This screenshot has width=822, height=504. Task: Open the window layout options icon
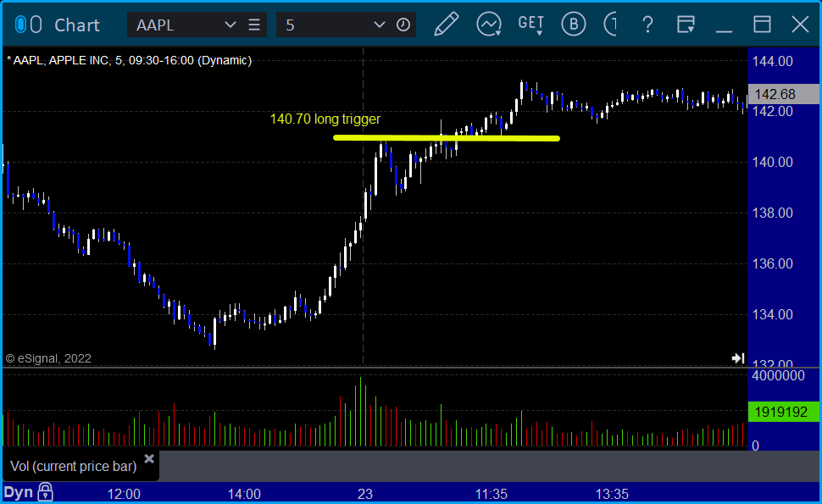686,24
